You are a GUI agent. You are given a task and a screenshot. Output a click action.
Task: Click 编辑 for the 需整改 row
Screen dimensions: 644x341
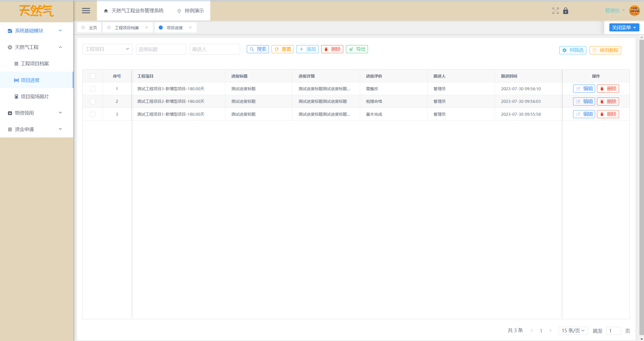tap(584, 89)
